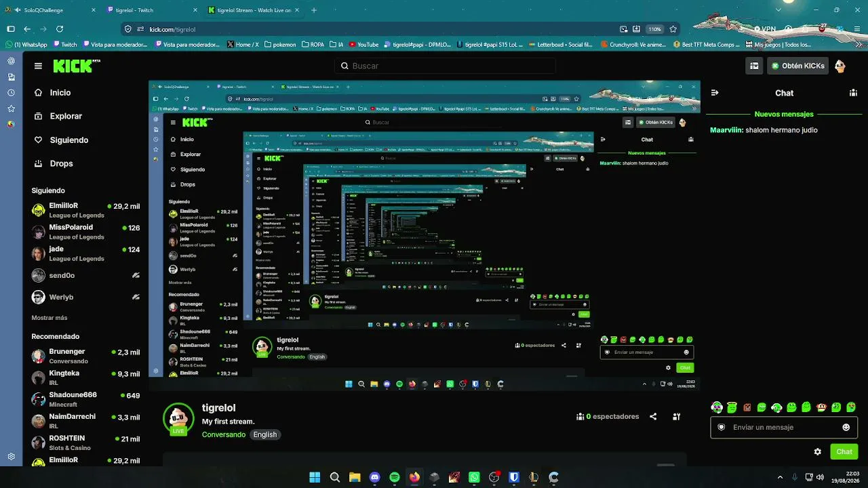Click the English language tag
868x488 pixels.
coord(265,434)
